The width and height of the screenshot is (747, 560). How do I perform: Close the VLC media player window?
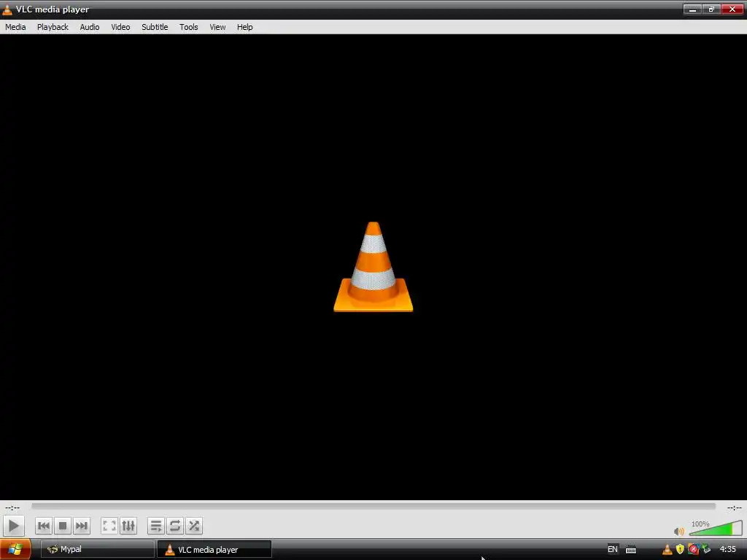[x=732, y=9]
